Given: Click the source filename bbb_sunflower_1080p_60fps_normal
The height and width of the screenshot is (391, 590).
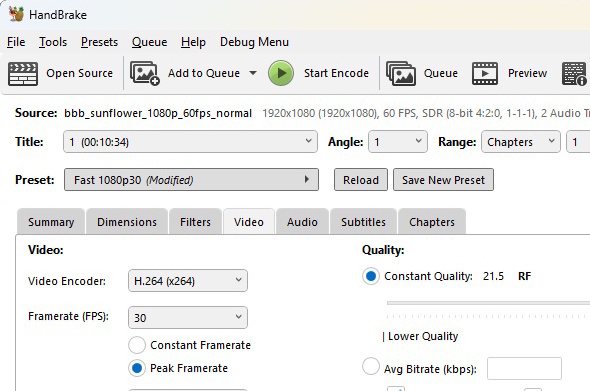Looking at the screenshot, I should pyautogui.click(x=158, y=113).
